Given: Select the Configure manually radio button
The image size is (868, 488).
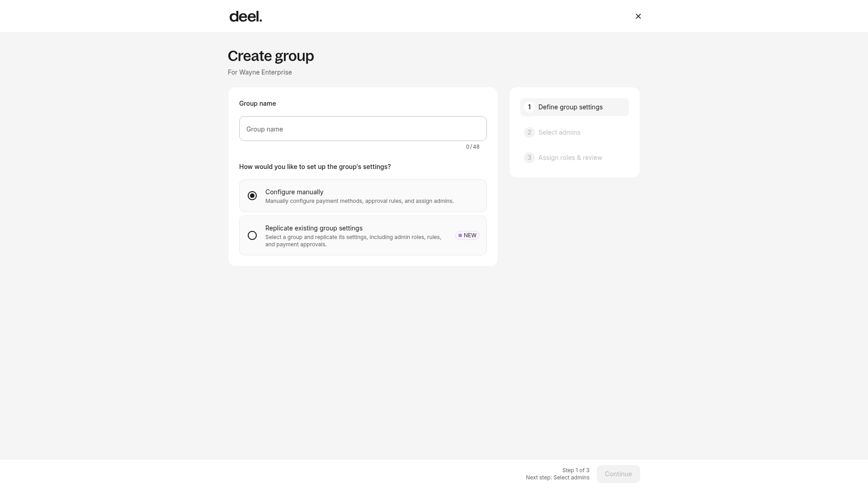Looking at the screenshot, I should pos(252,196).
